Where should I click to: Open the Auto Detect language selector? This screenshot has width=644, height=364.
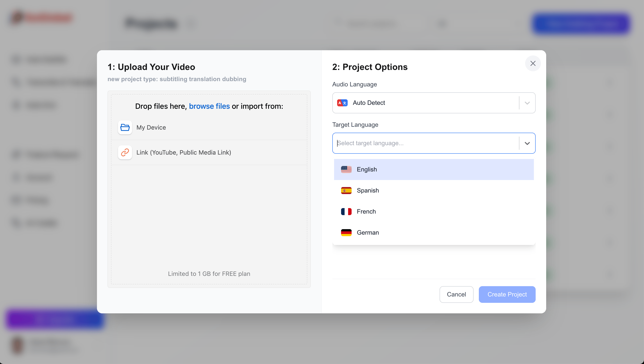pos(433,103)
